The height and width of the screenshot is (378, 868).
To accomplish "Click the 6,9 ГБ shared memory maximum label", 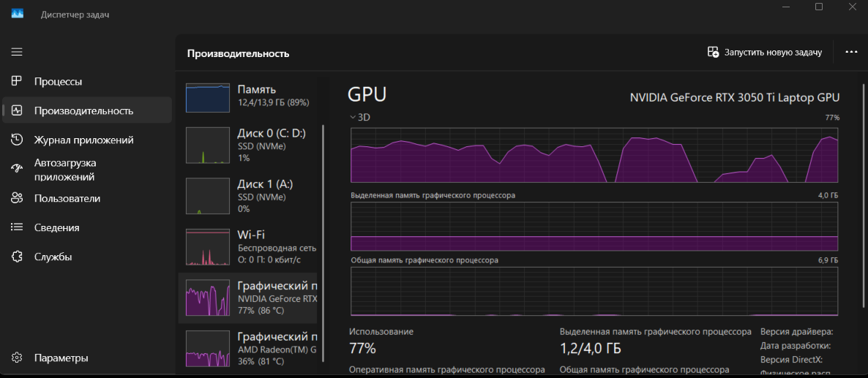I will tap(828, 260).
